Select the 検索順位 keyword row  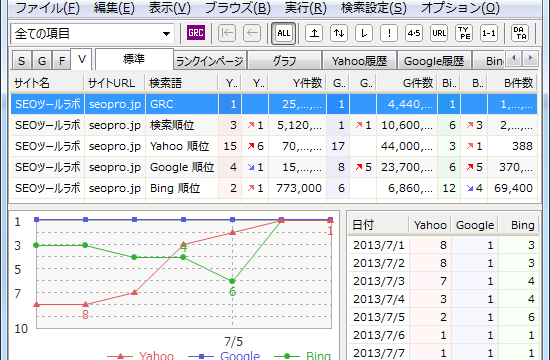point(274,125)
